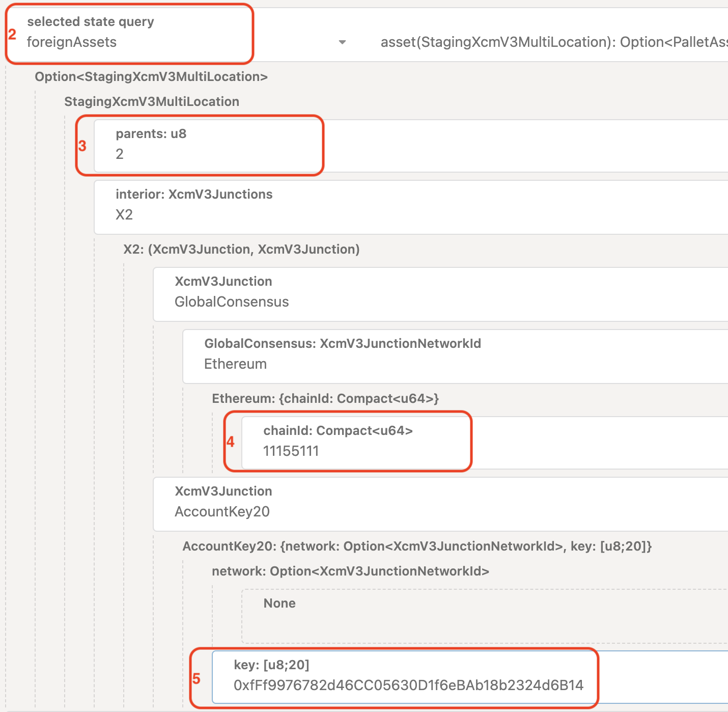Click the 'selected state query' caption
This screenshot has height=712, width=728.
click(91, 21)
